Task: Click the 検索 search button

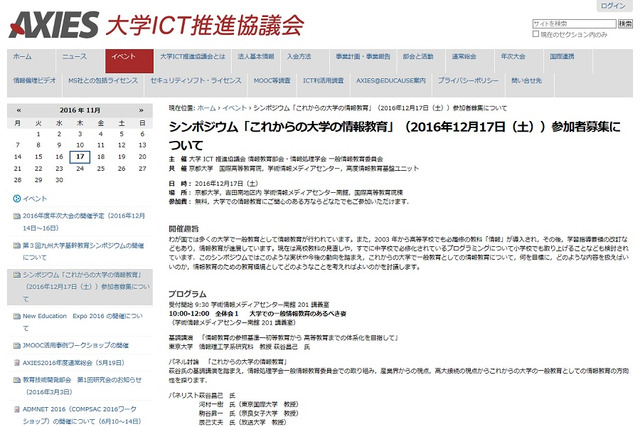Action: click(625, 24)
